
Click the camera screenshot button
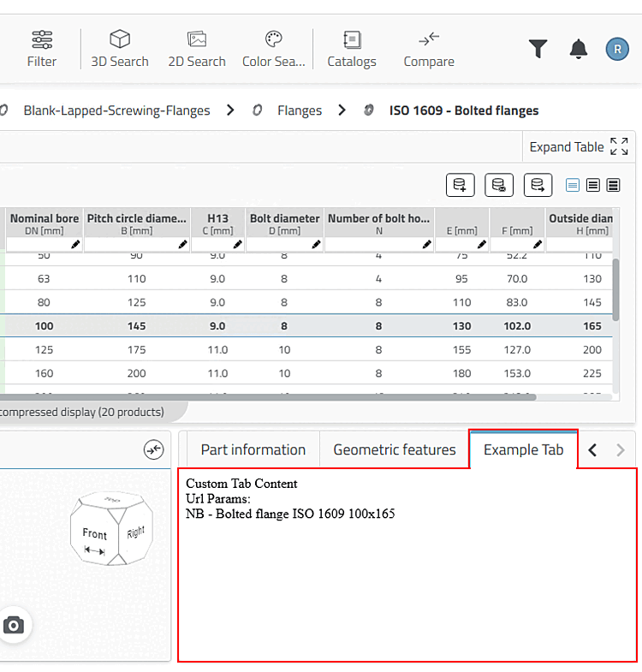point(13,625)
